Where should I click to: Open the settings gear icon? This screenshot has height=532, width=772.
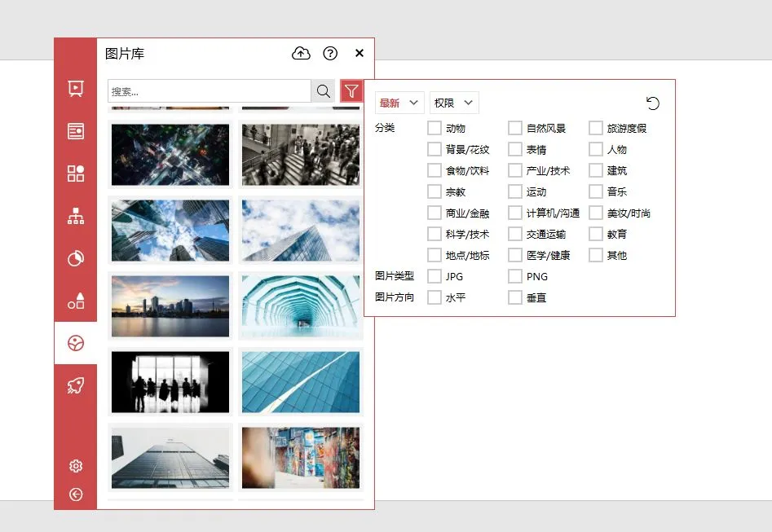click(x=75, y=465)
